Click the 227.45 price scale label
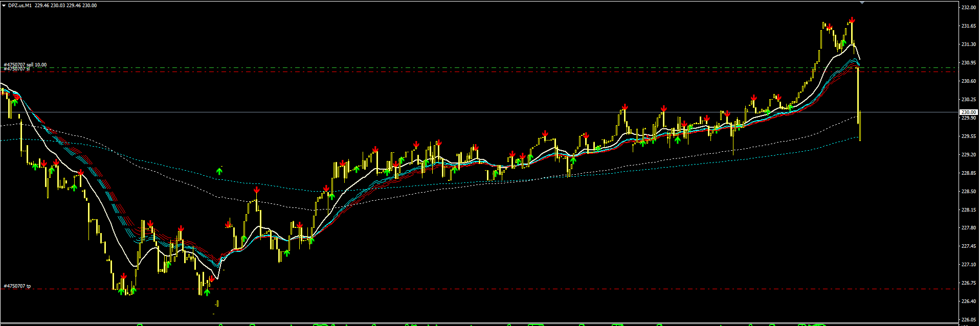Image resolution: width=980 pixels, height=326 pixels. point(969,246)
